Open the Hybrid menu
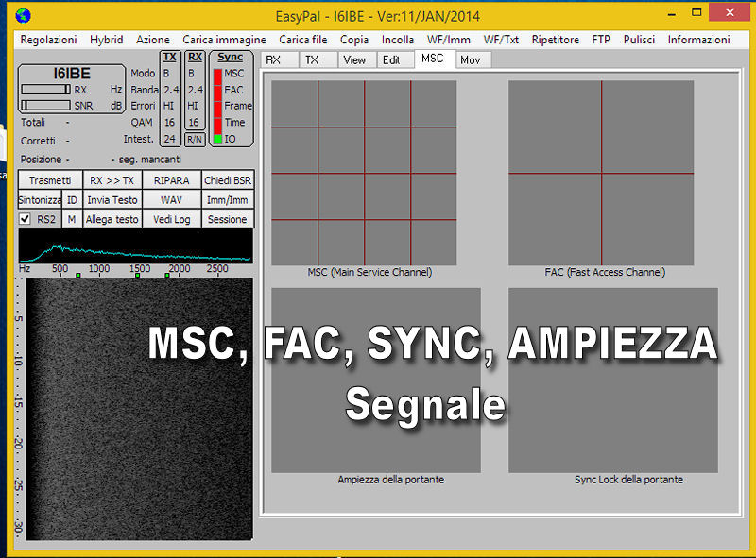The width and height of the screenshot is (756, 558). [x=107, y=40]
